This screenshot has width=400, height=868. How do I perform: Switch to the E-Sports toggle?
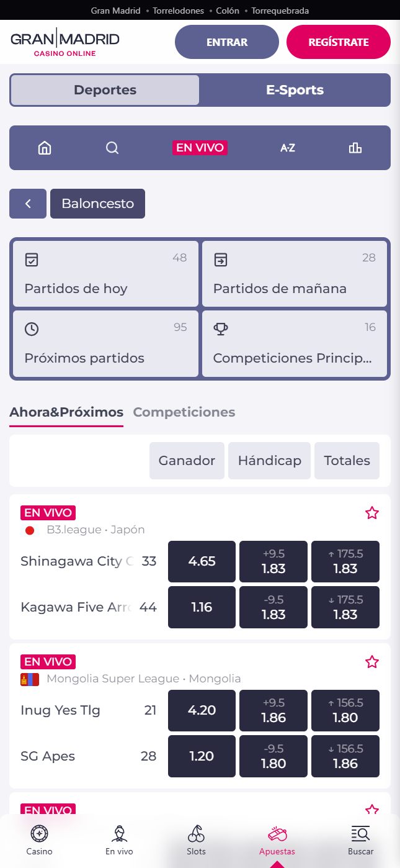click(x=295, y=90)
